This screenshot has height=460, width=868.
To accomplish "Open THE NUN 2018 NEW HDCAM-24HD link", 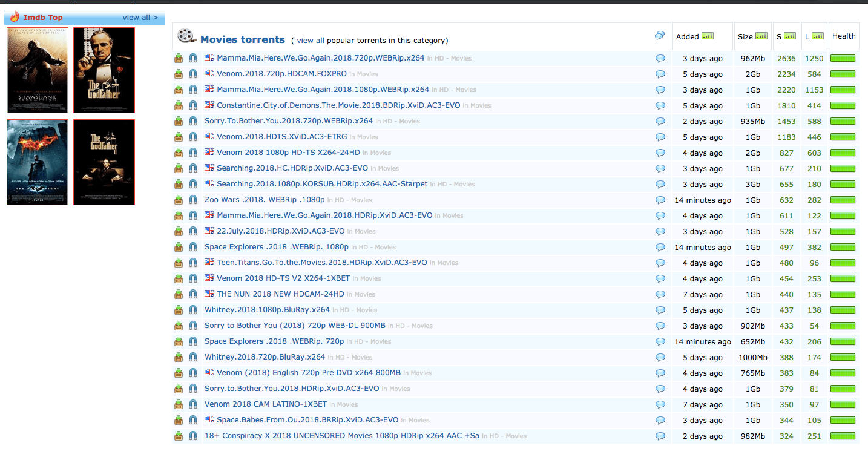I will coord(280,294).
